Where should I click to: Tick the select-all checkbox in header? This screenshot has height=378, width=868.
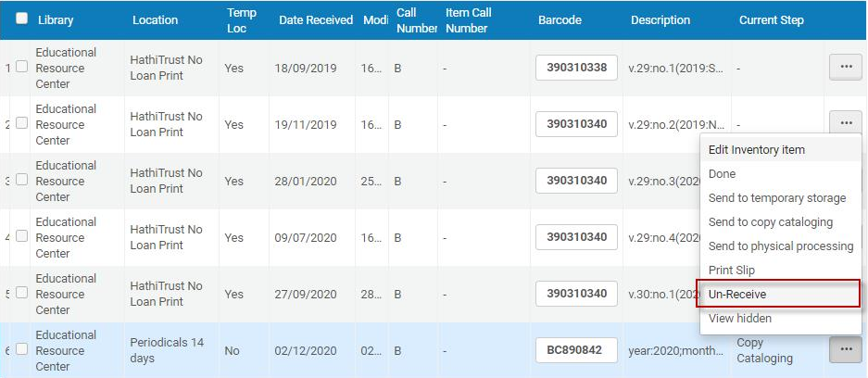pos(22,19)
